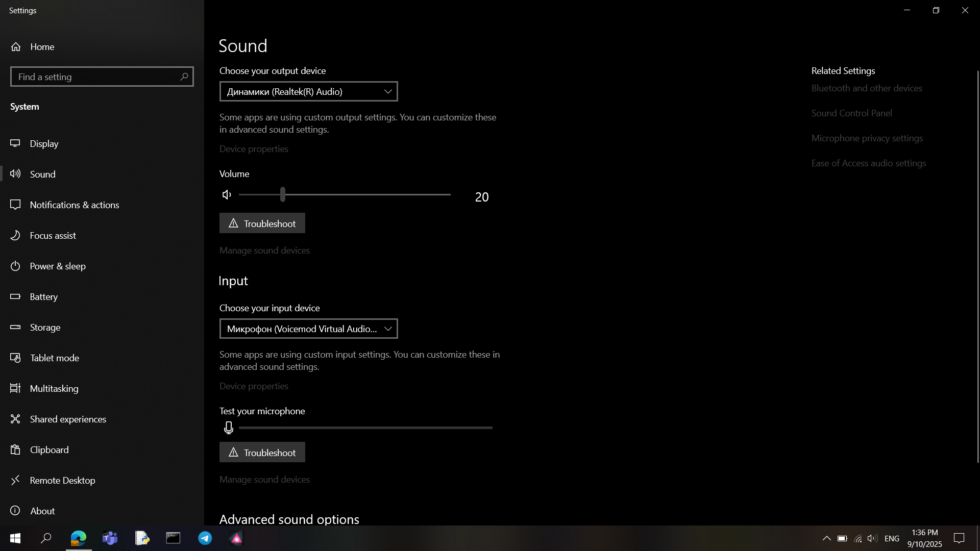Click the Focus assist moon icon
The height and width of the screenshot is (551, 980).
[x=16, y=235]
